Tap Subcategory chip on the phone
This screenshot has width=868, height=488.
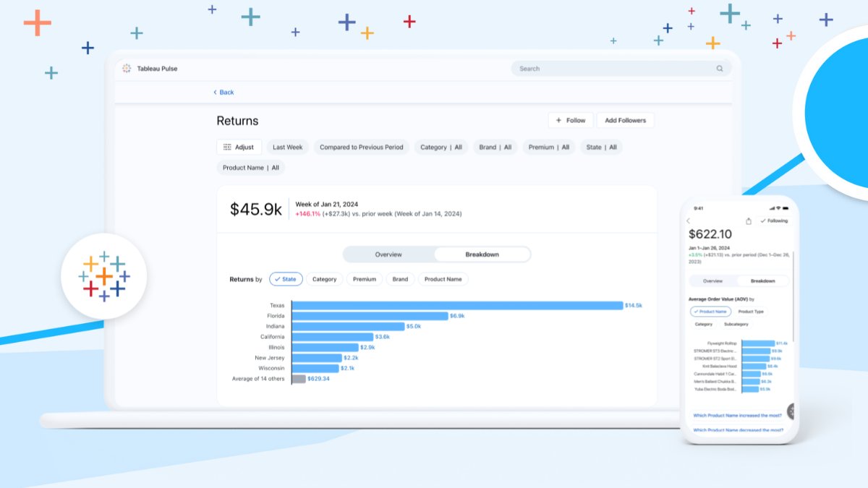click(736, 325)
